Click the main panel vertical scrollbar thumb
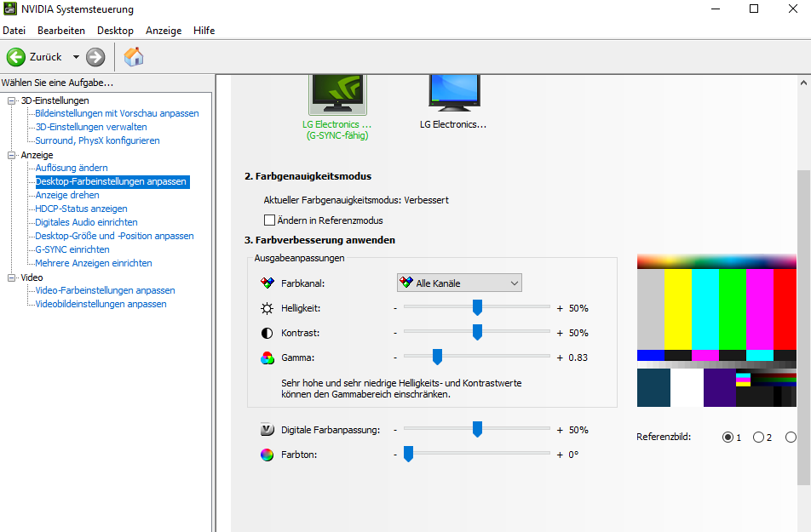Screen dimensions: 811x532 803,327
